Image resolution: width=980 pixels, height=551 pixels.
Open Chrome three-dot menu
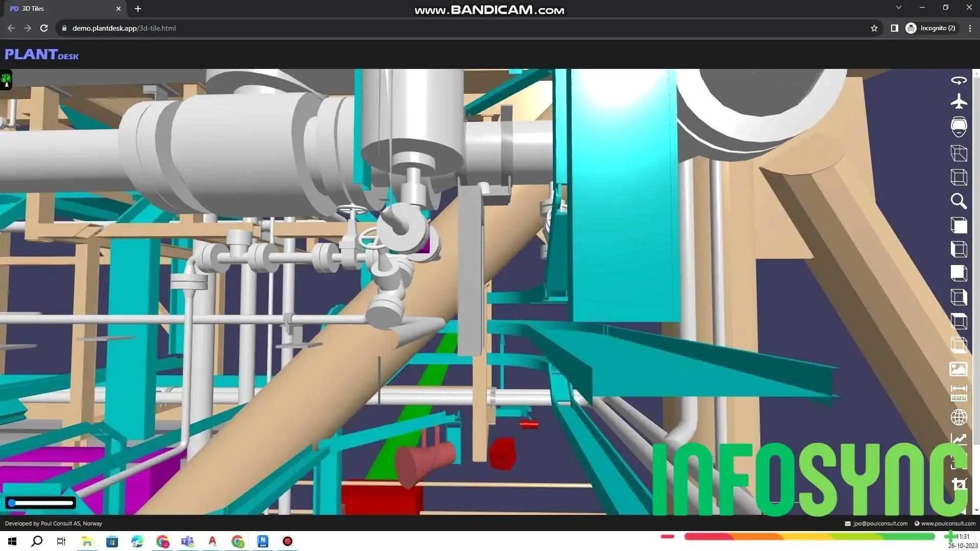pyautogui.click(x=970, y=28)
